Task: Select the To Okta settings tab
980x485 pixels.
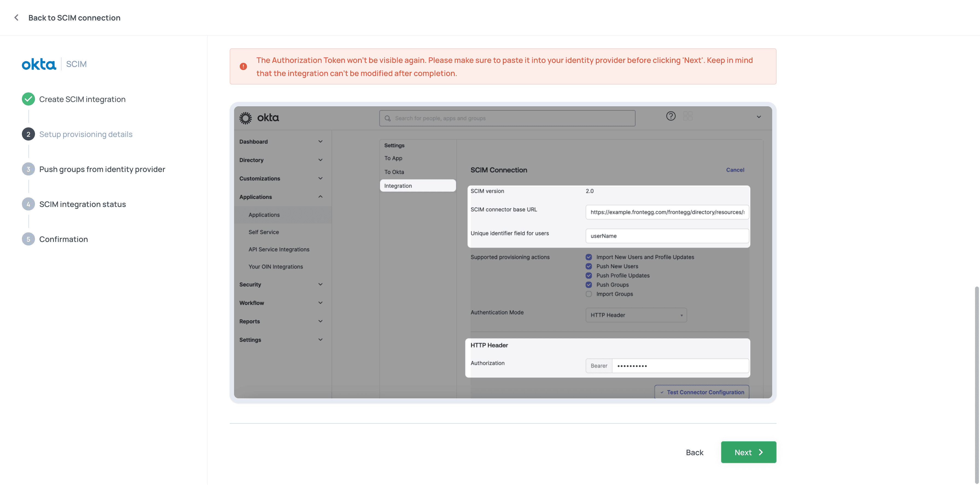Action: point(394,172)
